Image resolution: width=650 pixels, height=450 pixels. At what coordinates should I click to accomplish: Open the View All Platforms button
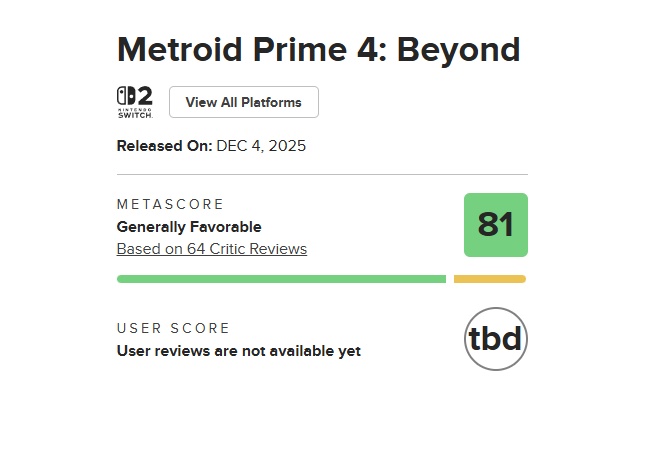(243, 102)
